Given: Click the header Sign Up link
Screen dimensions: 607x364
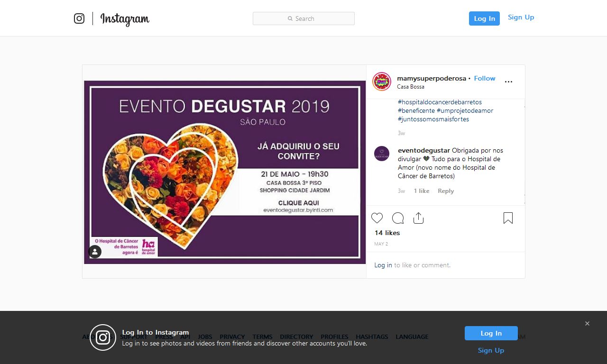Looking at the screenshot, I should [x=521, y=18].
